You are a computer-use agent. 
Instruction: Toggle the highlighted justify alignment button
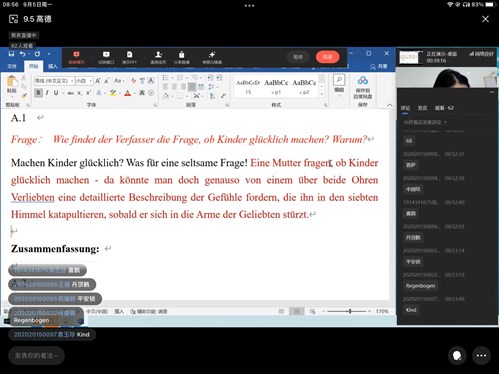click(192, 87)
